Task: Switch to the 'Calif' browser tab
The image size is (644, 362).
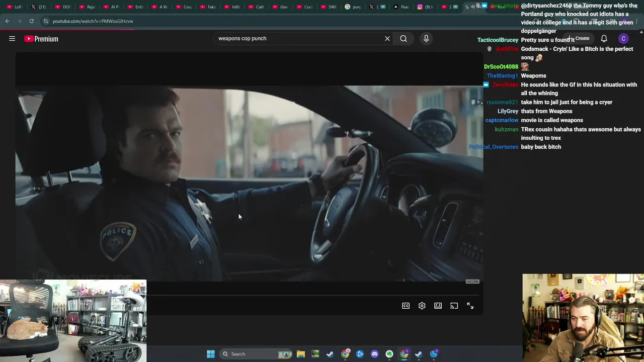Action: [x=256, y=7]
